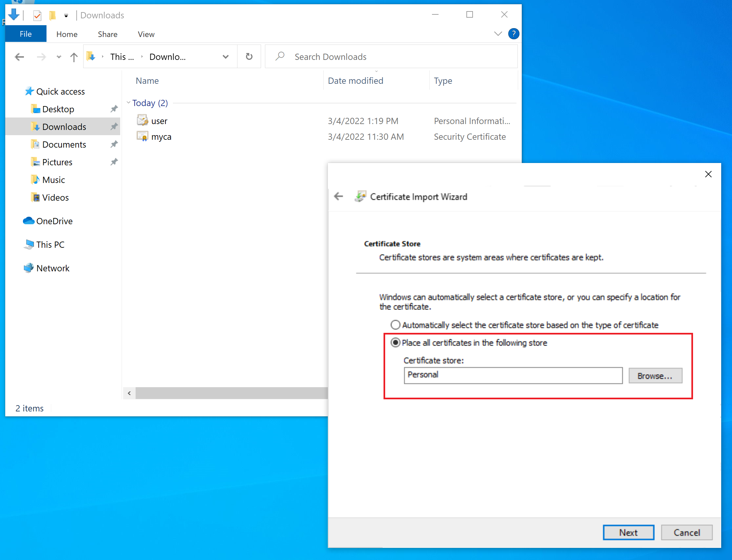
Task: Click the Videos folder film icon
Action: 35,197
